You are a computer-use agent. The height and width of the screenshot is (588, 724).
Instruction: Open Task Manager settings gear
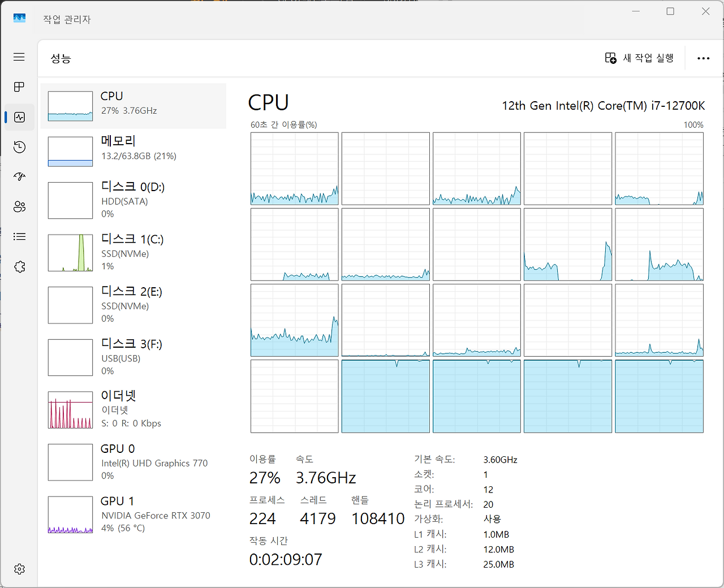[19, 569]
